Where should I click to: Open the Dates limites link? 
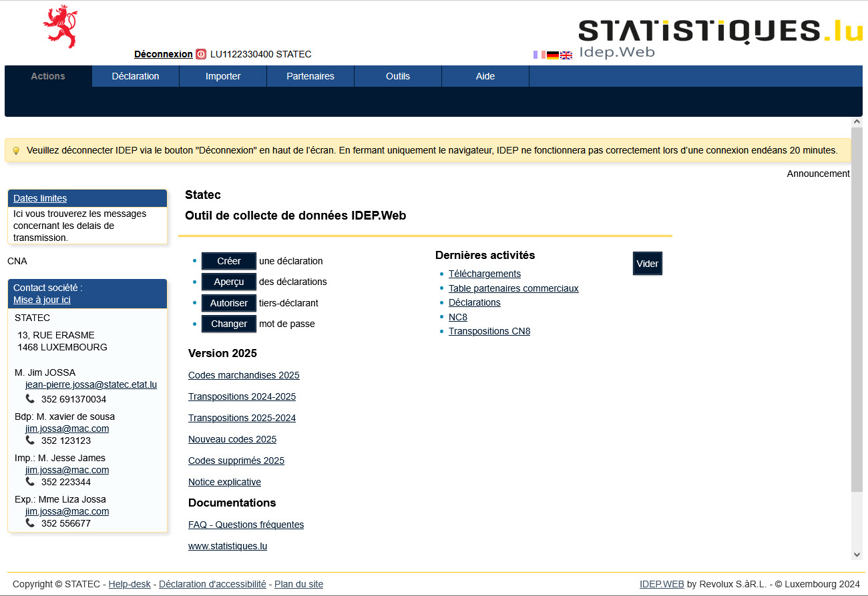click(x=40, y=198)
